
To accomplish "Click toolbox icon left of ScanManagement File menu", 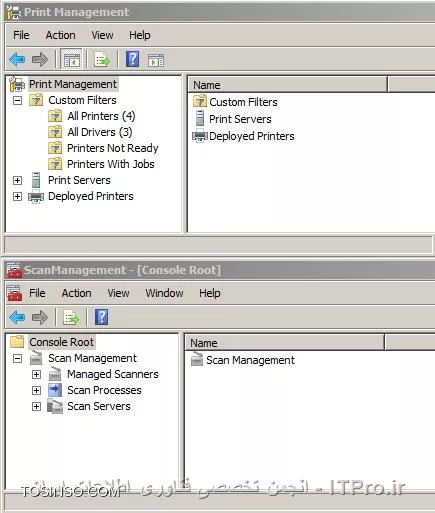I will click(14, 293).
